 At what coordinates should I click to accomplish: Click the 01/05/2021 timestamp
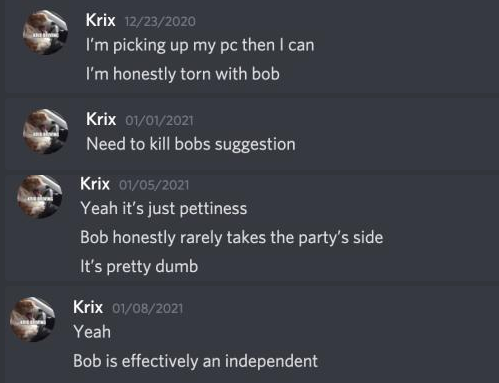(x=154, y=185)
